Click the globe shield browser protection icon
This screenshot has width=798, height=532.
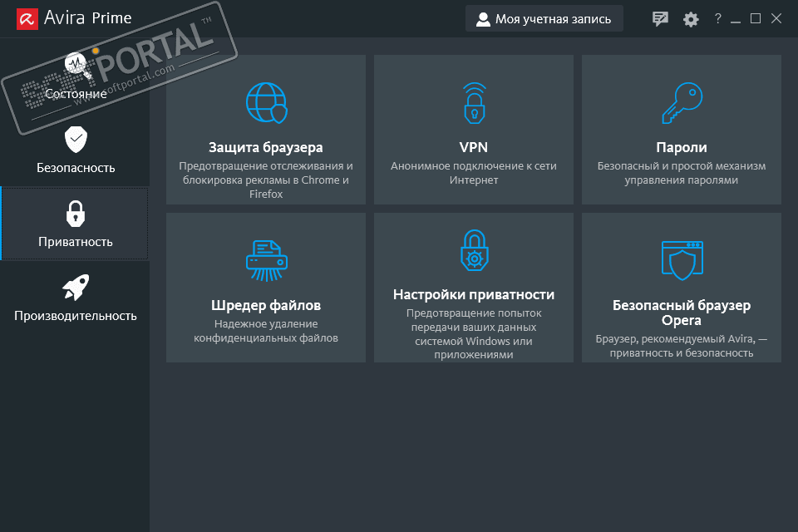(267, 103)
